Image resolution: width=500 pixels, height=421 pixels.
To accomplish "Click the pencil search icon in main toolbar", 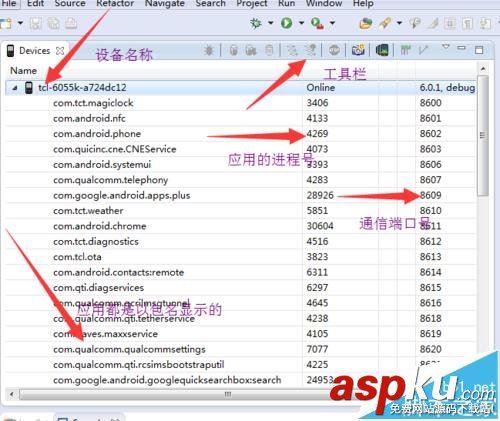I will (384, 23).
